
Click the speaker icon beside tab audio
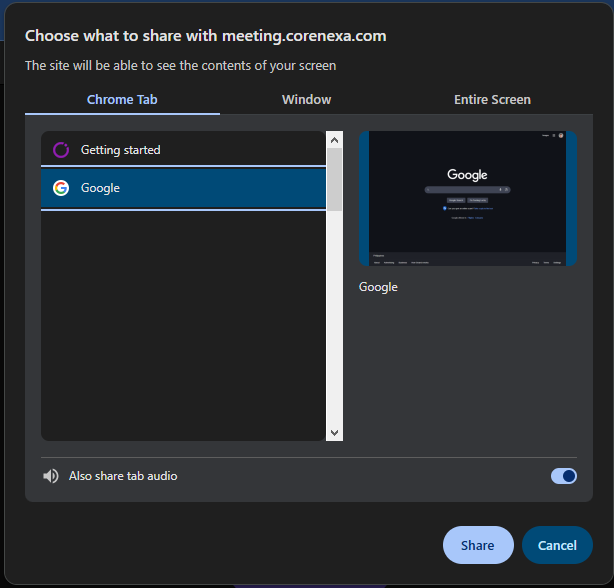point(51,476)
